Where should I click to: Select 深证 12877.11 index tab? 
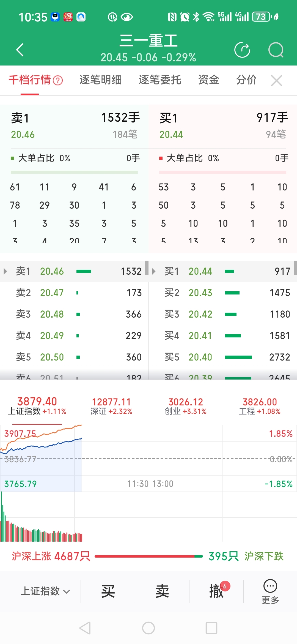(x=111, y=406)
